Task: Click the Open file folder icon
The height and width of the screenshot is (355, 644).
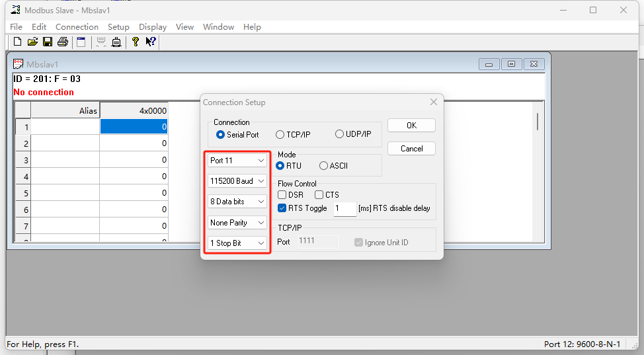Action: click(32, 42)
